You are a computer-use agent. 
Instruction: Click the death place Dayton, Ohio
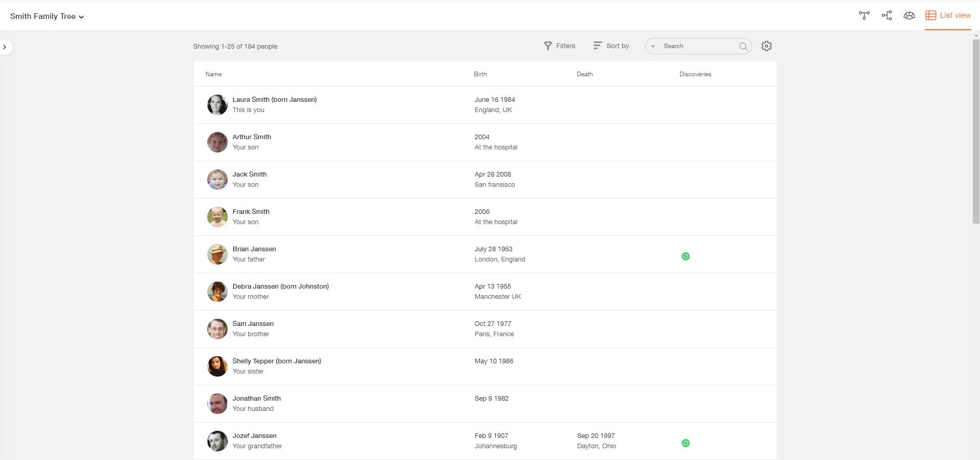click(596, 446)
